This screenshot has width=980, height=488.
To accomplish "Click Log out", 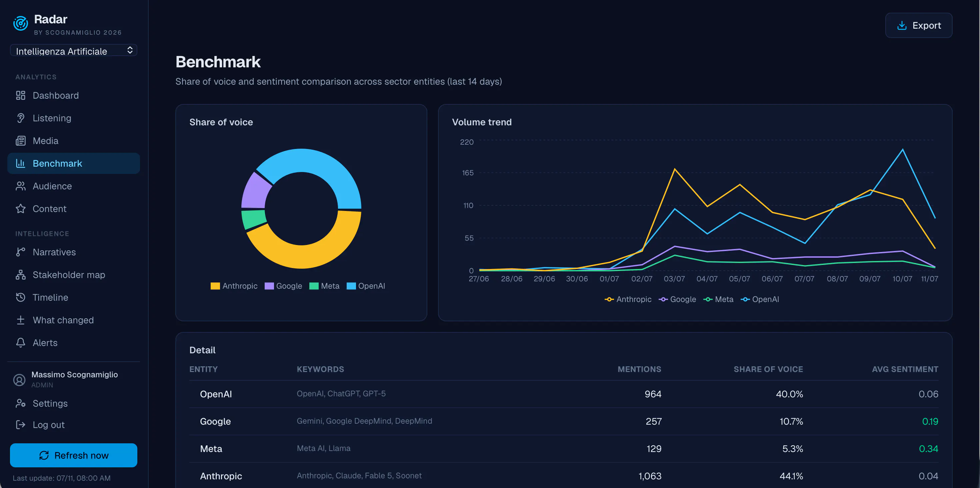I will tap(73, 425).
